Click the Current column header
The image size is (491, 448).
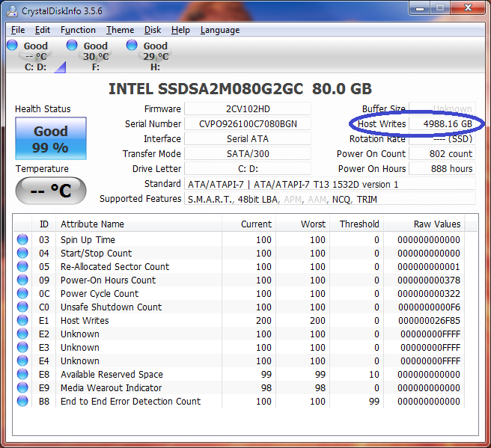[x=249, y=224]
